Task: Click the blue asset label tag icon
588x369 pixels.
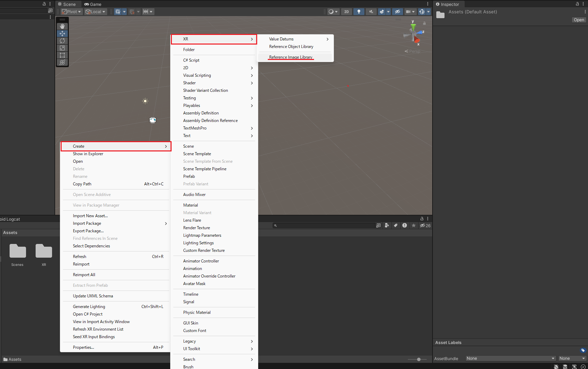Action: (x=583, y=350)
